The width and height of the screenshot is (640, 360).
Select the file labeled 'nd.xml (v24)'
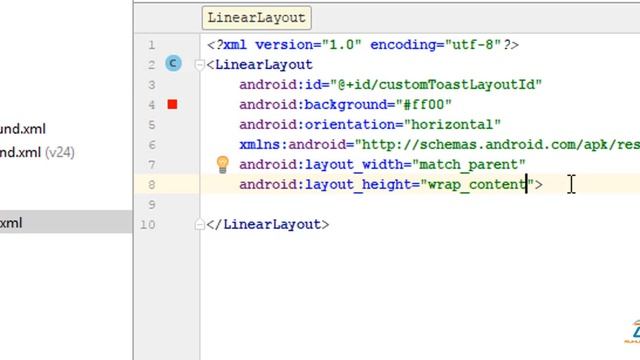[37, 153]
